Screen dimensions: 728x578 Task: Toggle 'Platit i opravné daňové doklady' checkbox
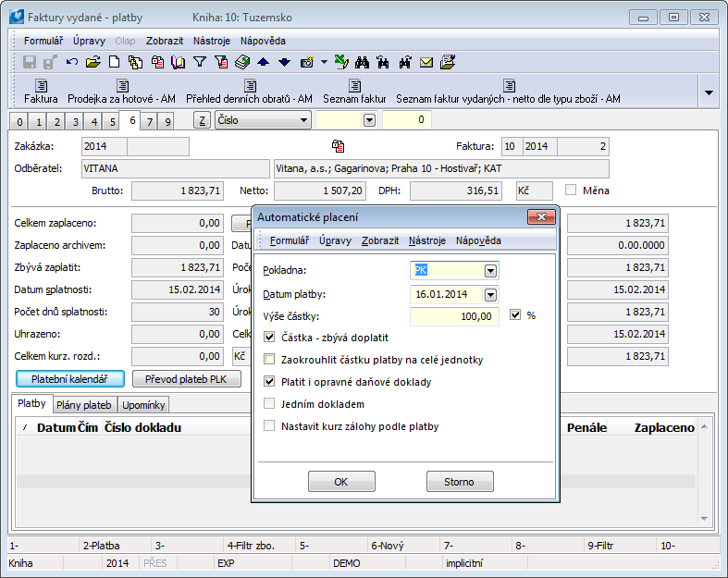click(x=270, y=381)
